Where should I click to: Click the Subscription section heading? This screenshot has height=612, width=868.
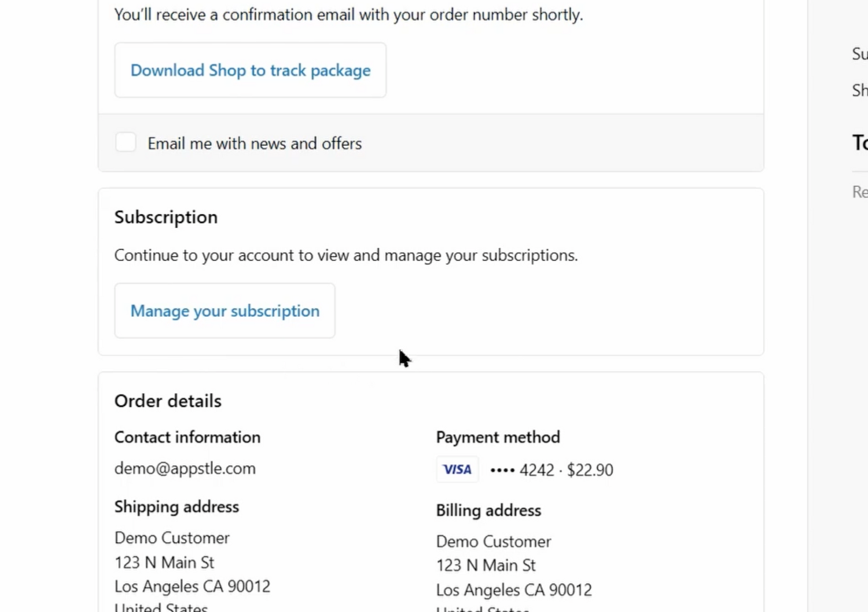(x=165, y=217)
